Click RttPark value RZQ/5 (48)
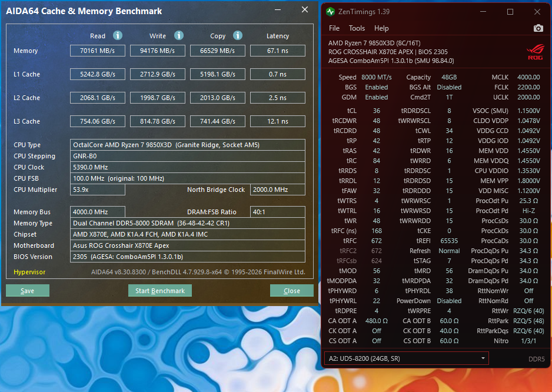The image size is (552, 392). (528, 321)
